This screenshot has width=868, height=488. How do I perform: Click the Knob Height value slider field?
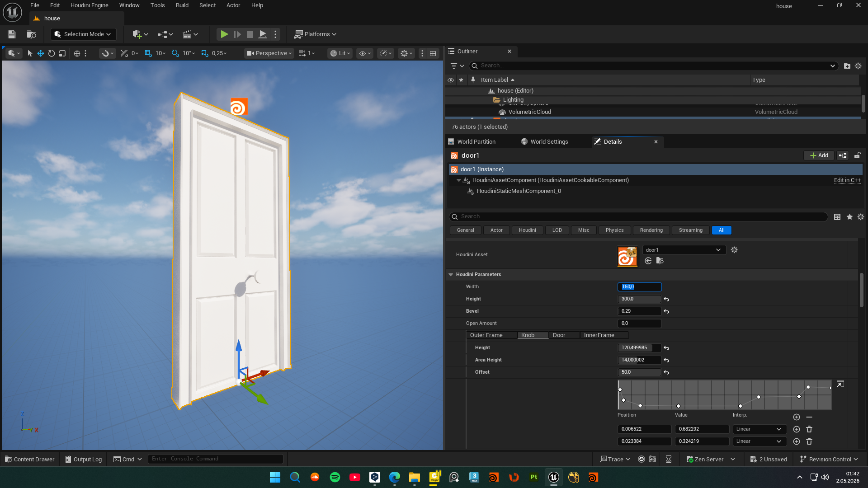pos(639,348)
